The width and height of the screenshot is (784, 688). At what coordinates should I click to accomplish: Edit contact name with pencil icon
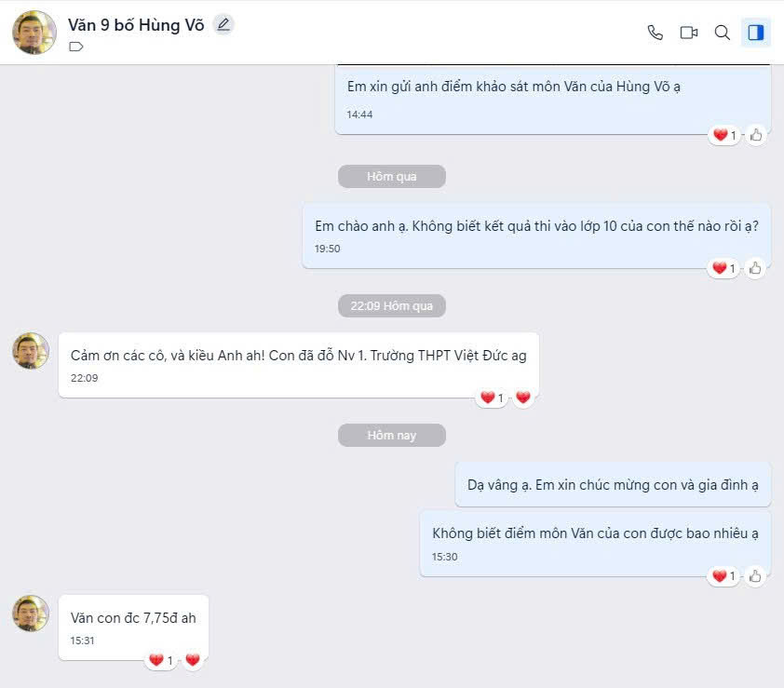pyautogui.click(x=223, y=24)
